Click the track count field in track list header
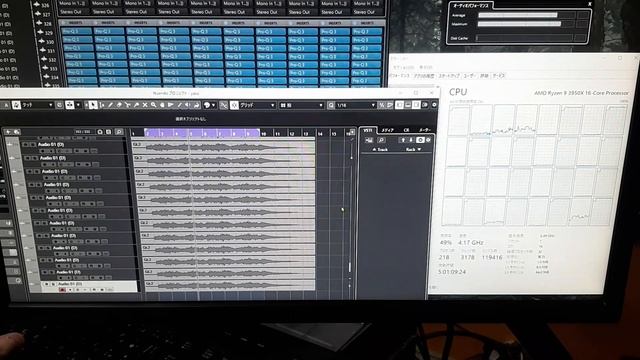 [83, 132]
